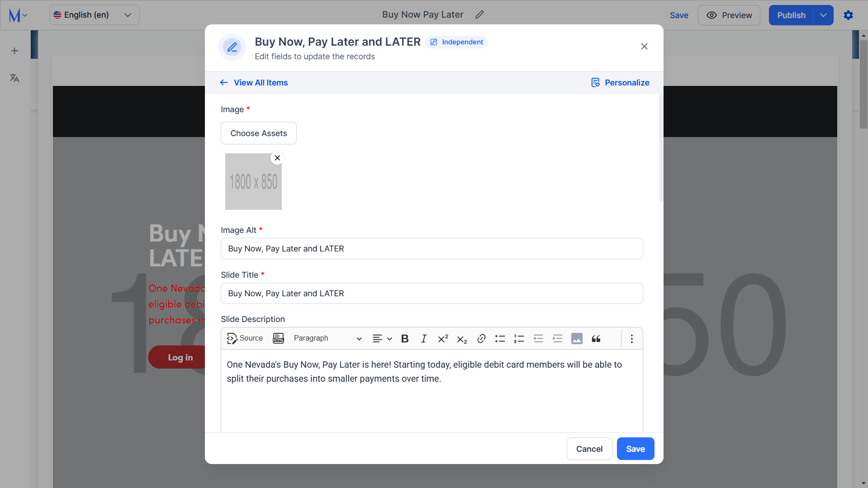Image resolution: width=868 pixels, height=488 pixels.
Task: Select the 1800 x 850 image thumbnail
Action: [253, 181]
